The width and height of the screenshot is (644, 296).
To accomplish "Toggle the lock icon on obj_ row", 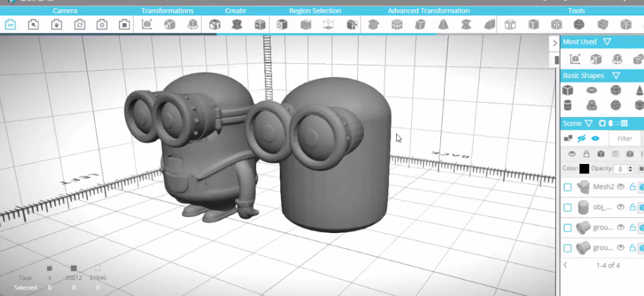I will [632, 207].
